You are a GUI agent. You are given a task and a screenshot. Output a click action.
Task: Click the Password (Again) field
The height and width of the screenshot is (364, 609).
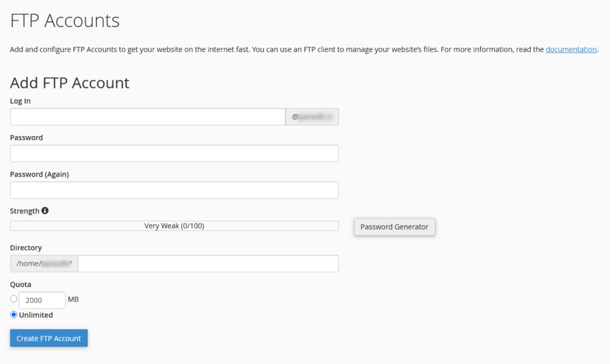(174, 190)
